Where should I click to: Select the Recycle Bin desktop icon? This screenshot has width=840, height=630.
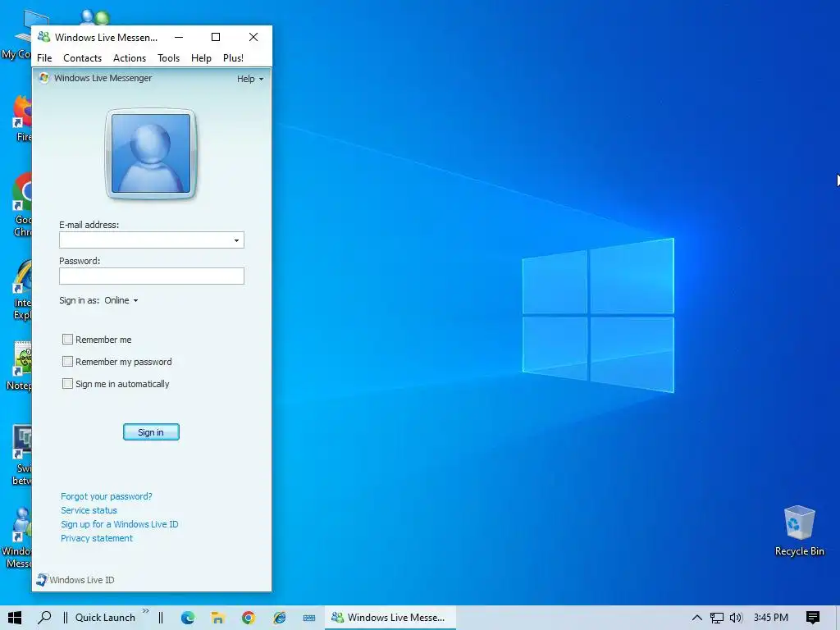tap(799, 531)
